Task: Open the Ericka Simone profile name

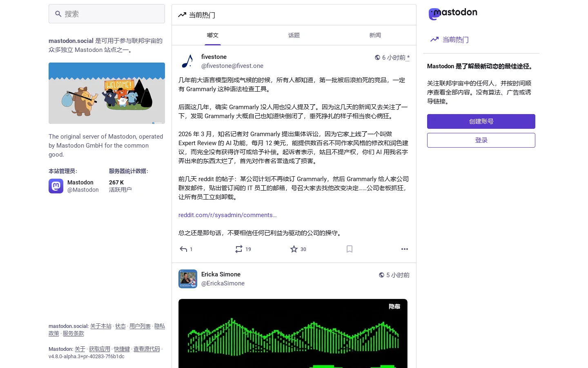Action: click(x=221, y=274)
